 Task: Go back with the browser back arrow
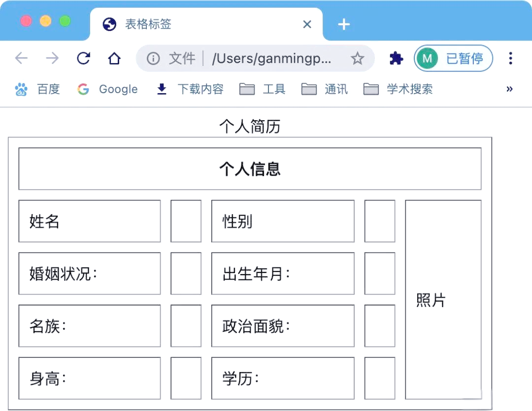21,58
